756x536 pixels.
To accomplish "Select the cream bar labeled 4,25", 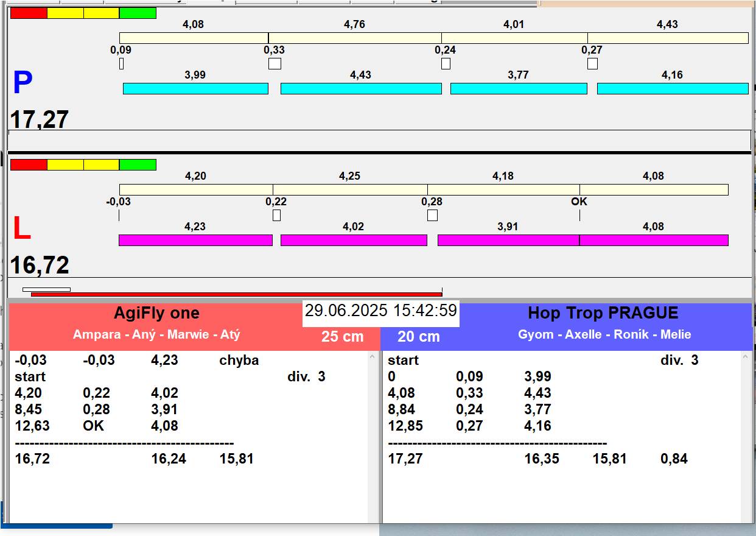I will coord(350,189).
